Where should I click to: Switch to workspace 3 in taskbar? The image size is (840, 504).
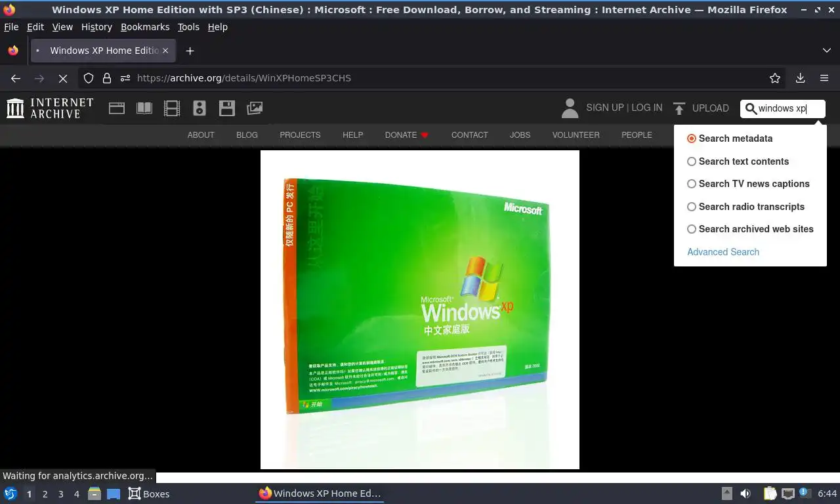(60, 493)
